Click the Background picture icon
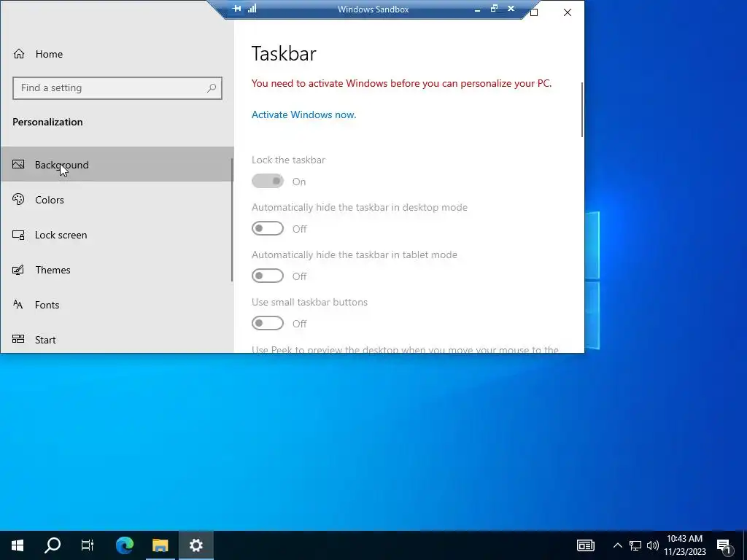 click(18, 164)
